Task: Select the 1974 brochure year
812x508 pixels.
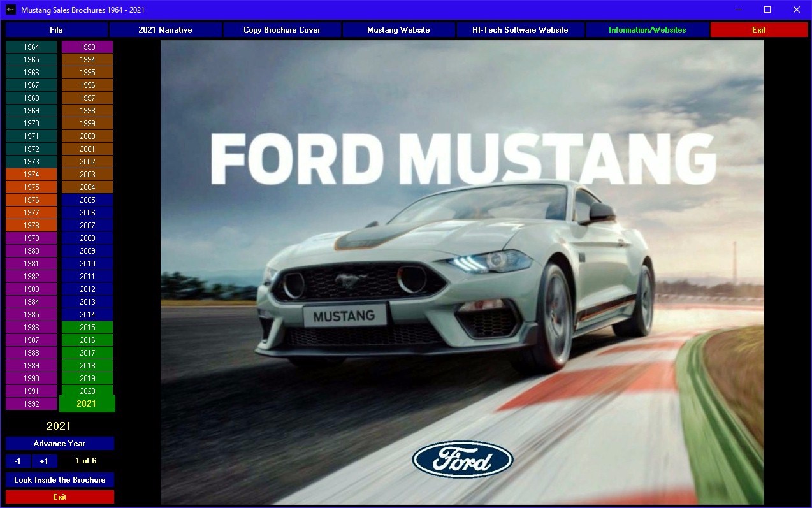Action: pos(31,175)
